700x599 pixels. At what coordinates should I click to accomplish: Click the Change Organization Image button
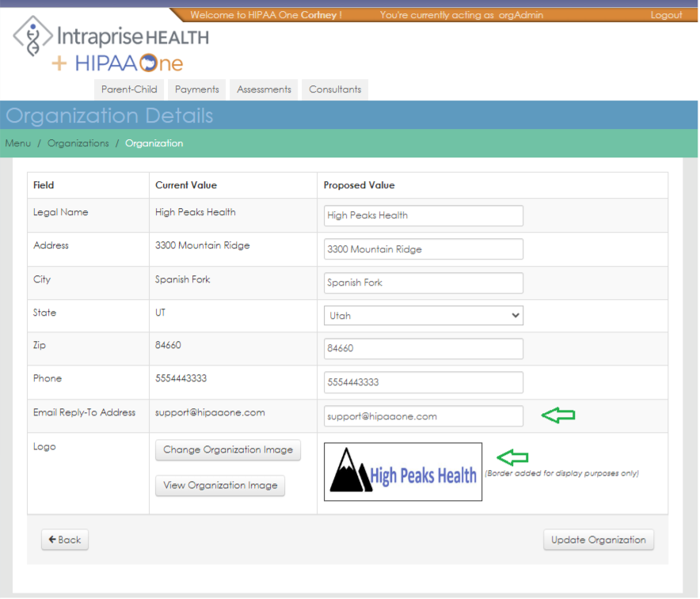pos(227,449)
